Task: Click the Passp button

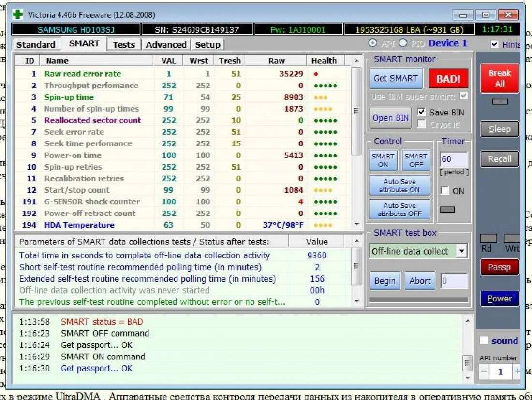Action: click(x=500, y=267)
